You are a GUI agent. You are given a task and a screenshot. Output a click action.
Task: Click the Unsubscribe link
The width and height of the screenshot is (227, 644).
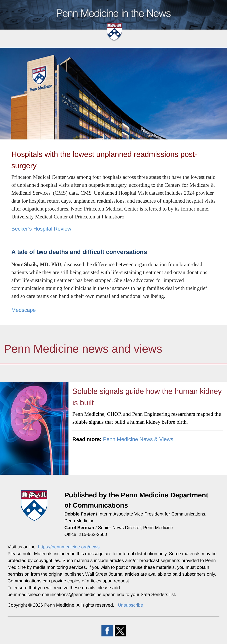pos(130,605)
